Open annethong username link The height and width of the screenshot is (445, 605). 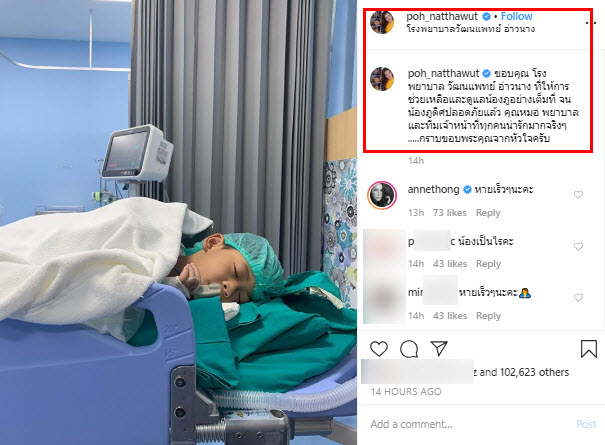click(433, 189)
